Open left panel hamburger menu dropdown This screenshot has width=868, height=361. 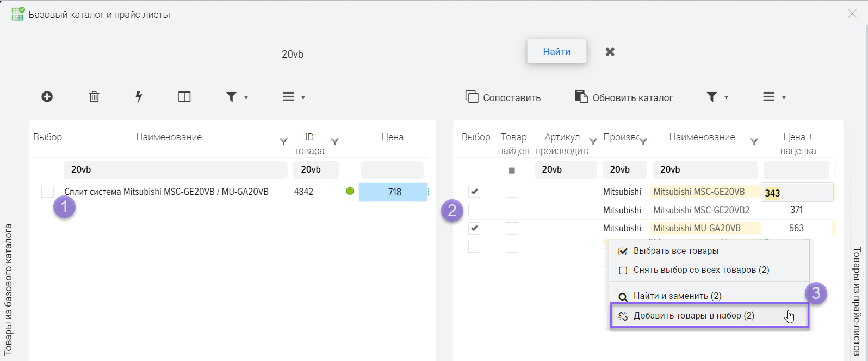[294, 97]
